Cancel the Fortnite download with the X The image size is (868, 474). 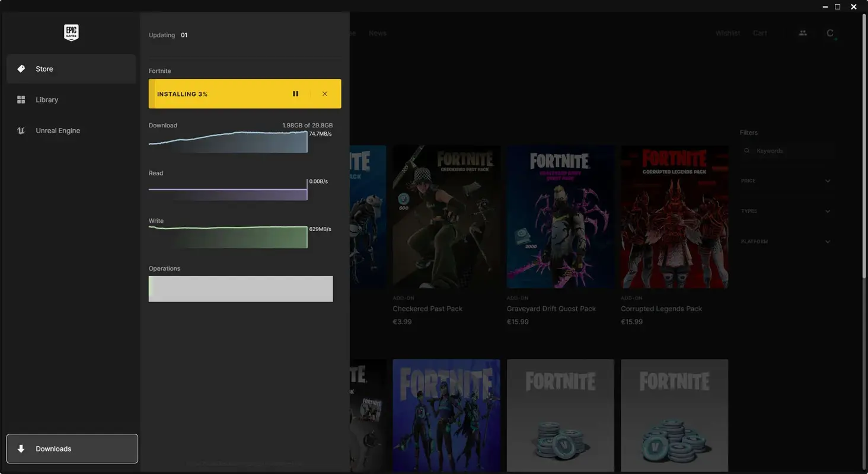324,94
